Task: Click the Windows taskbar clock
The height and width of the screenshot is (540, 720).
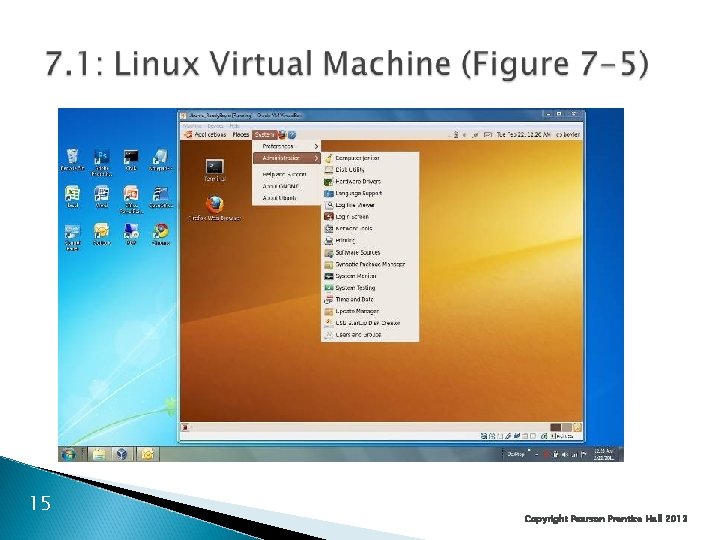Action: pos(603,454)
